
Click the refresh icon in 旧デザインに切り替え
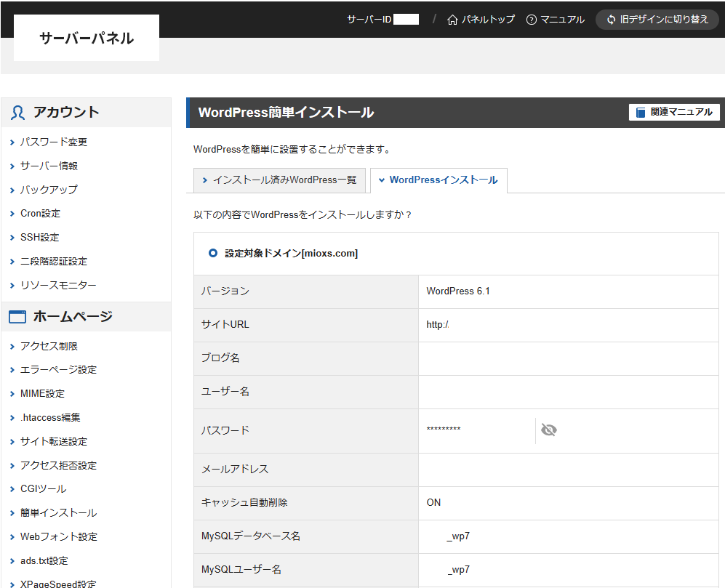(x=612, y=20)
